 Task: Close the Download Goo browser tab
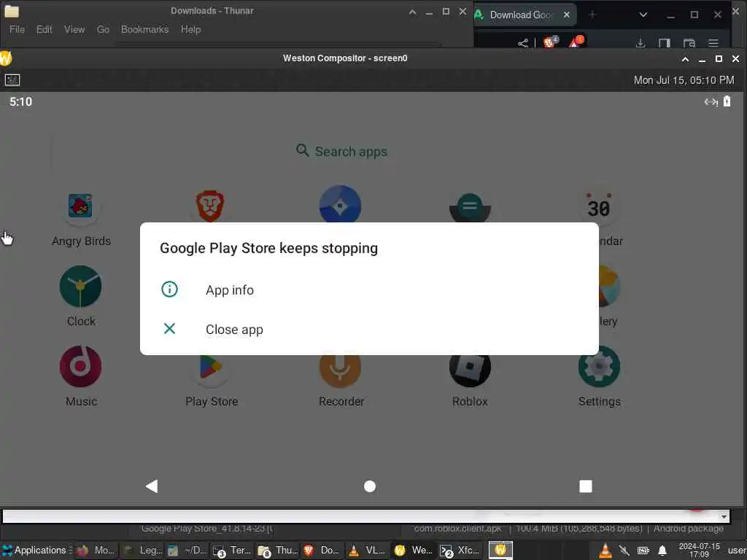pyautogui.click(x=566, y=15)
